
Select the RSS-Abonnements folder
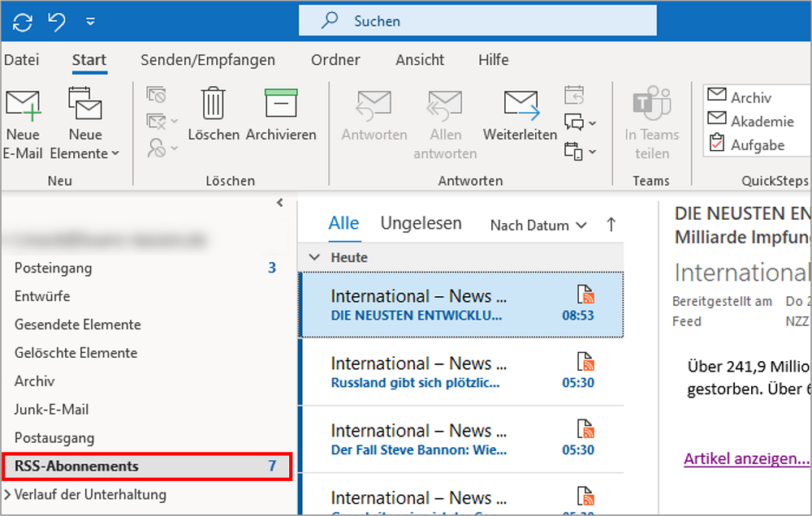pos(147,466)
